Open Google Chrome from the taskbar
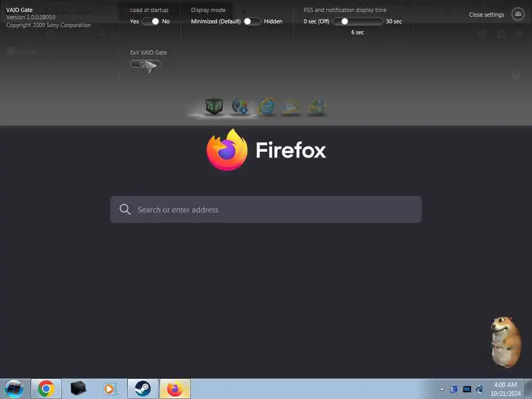 [x=46, y=389]
